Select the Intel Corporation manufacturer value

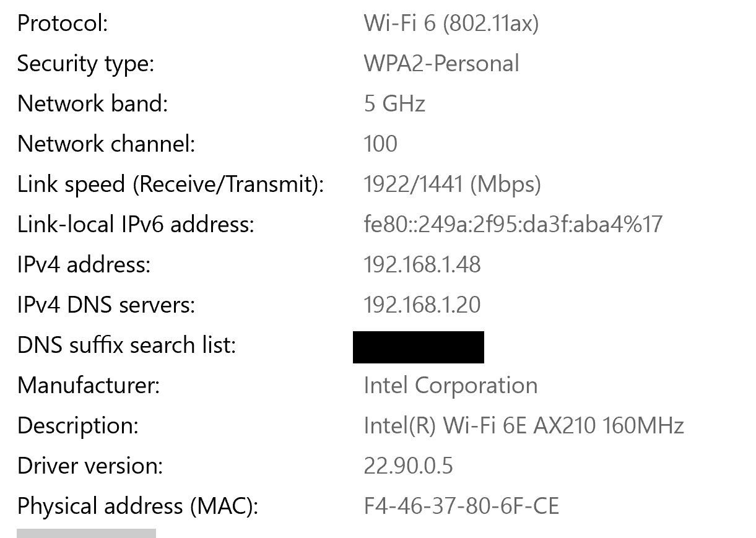tap(450, 385)
